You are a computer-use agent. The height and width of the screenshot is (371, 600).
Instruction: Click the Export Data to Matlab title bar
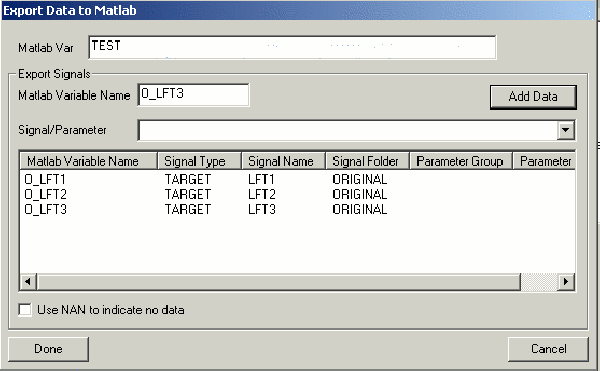pyautogui.click(x=298, y=10)
